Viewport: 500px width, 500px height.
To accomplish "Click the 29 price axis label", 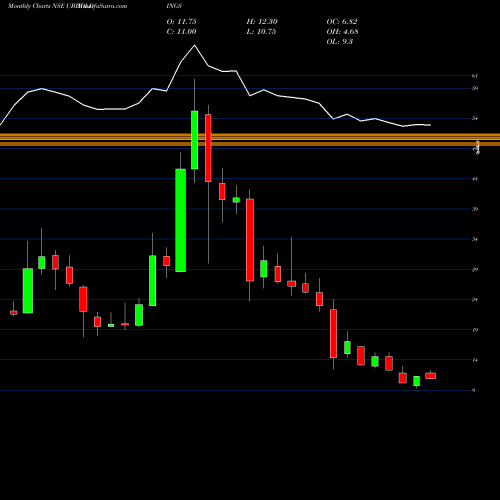I will click(475, 269).
